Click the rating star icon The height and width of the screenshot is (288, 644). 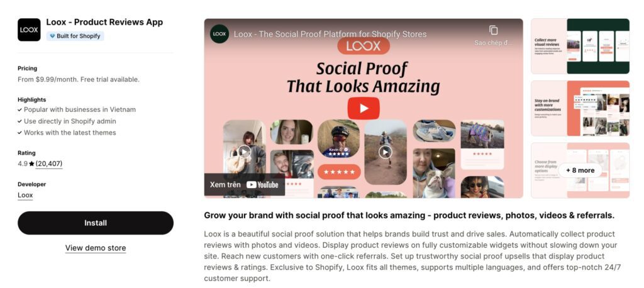coord(31,164)
